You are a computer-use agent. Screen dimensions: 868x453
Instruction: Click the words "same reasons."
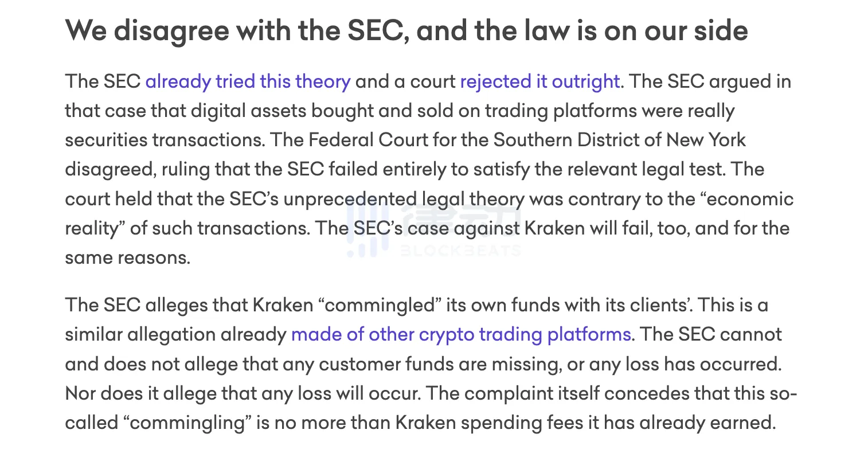127,257
